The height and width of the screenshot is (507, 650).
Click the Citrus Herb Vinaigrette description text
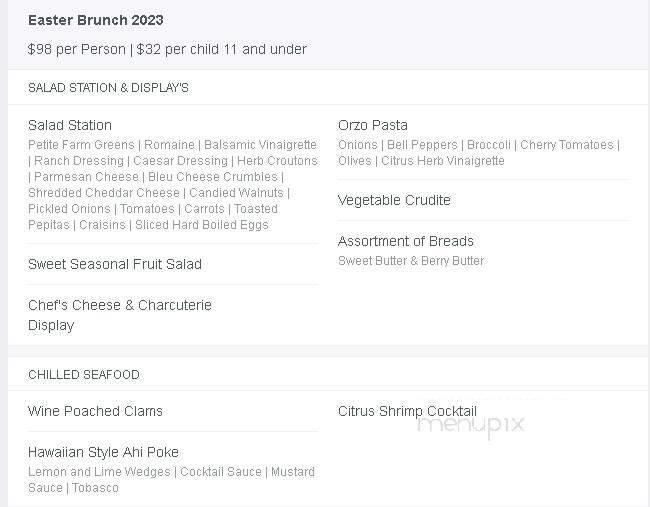(x=443, y=160)
